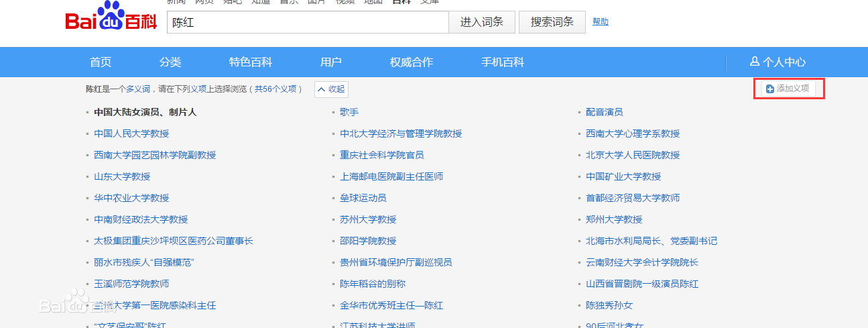Open 中国人民大学教授 entry

pos(131,133)
